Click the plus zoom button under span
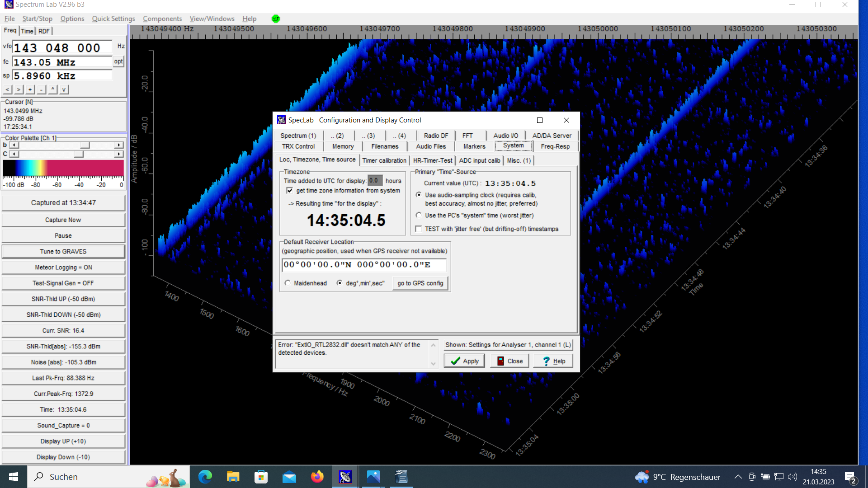 (30, 89)
